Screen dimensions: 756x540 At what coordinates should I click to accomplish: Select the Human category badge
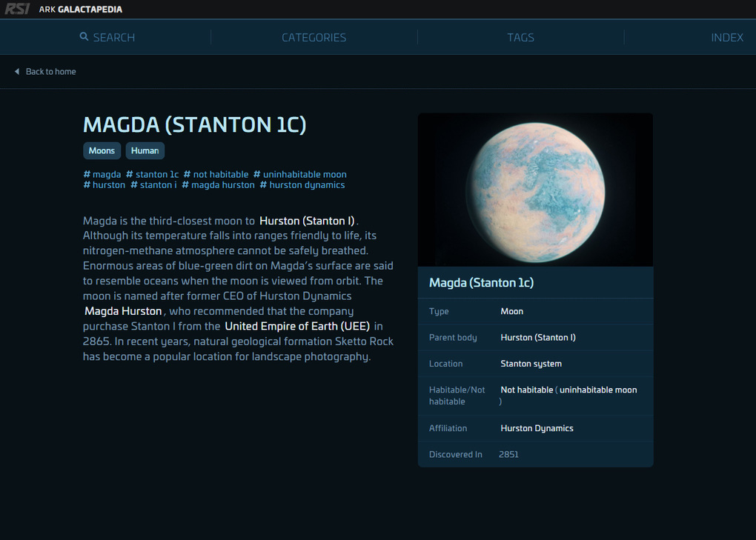pyautogui.click(x=145, y=150)
